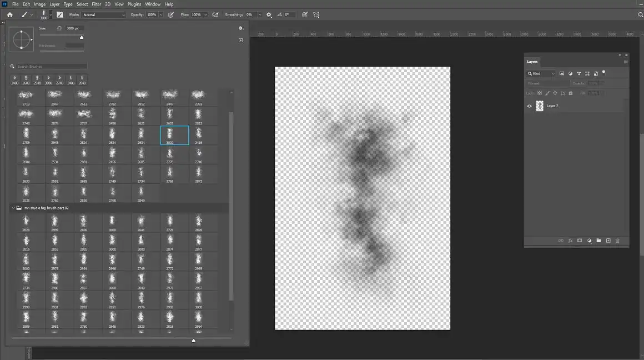Filter layers by adjustment layers icon

click(x=571, y=73)
